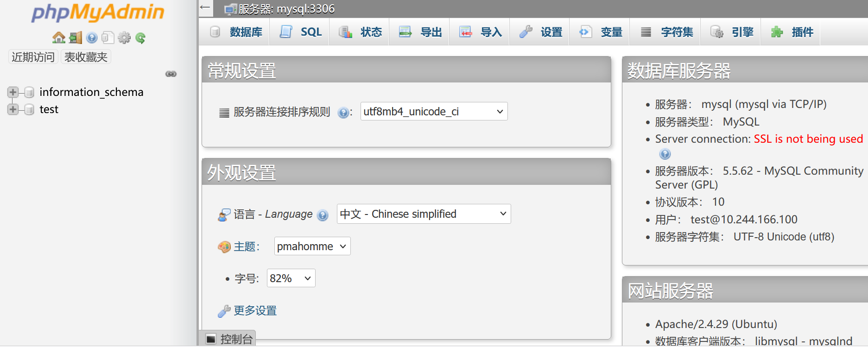Open help for server connection collation
868x347 pixels.
[343, 113]
